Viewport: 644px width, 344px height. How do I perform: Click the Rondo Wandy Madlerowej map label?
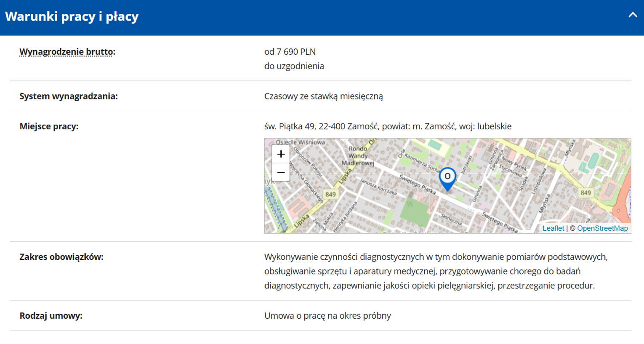358,156
